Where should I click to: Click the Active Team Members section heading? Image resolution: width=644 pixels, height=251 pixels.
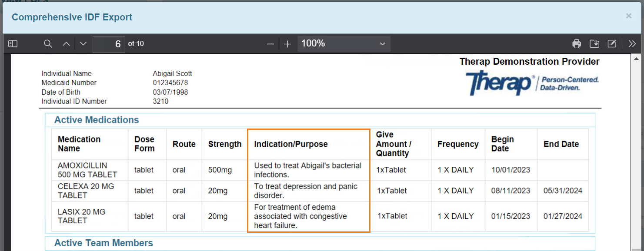(103, 243)
